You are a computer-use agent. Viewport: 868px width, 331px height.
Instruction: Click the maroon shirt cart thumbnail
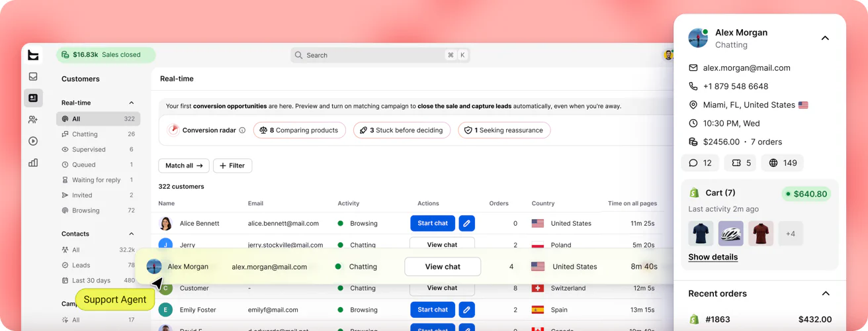click(761, 234)
